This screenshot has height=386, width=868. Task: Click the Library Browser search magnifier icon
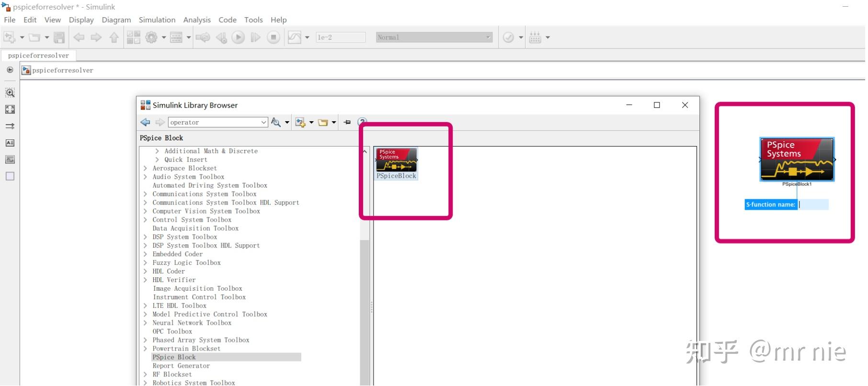tap(276, 122)
